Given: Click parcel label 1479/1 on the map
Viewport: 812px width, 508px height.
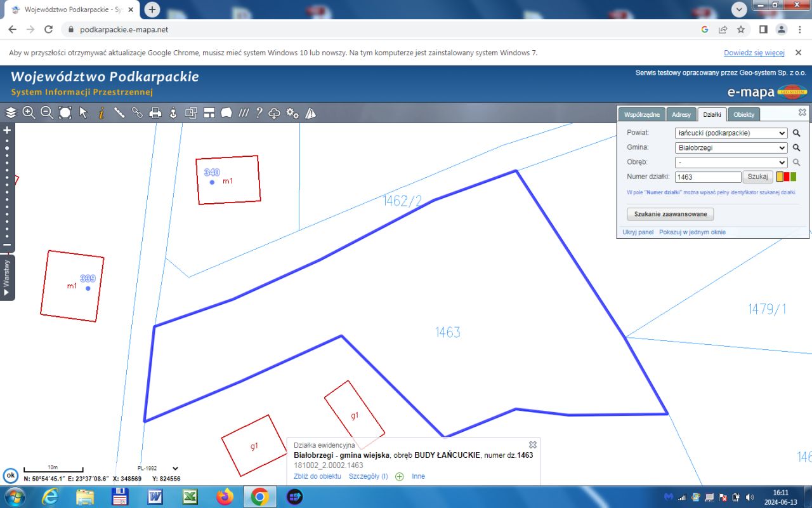Looking at the screenshot, I should coord(767,309).
